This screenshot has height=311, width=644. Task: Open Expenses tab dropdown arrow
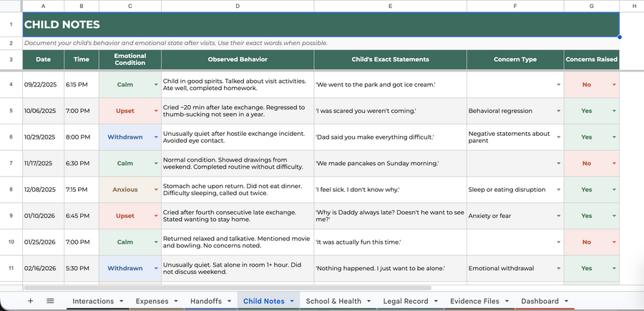pyautogui.click(x=176, y=301)
